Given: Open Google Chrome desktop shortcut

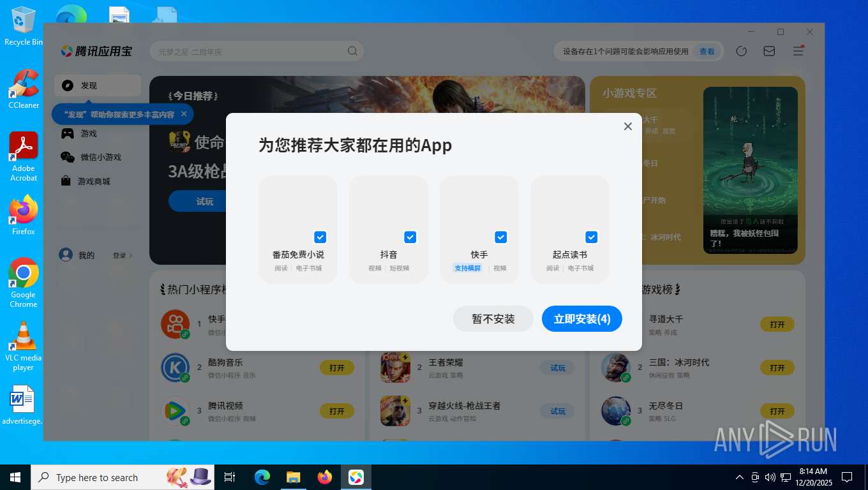Looking at the screenshot, I should click(24, 283).
